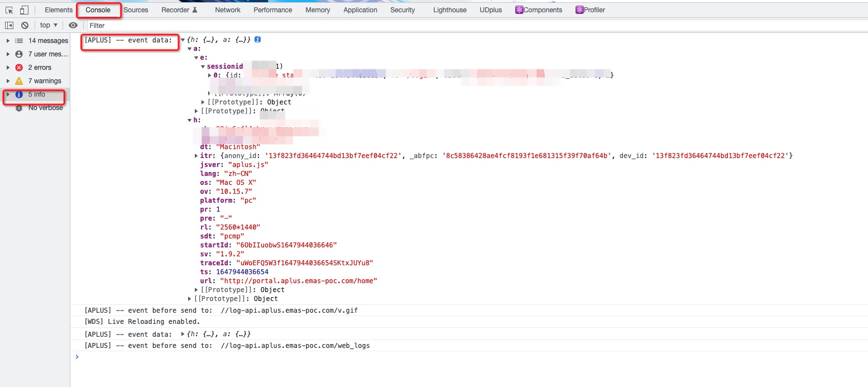Open live expression eye icon
Image resolution: width=868 pixels, height=387 pixels.
[x=73, y=25]
